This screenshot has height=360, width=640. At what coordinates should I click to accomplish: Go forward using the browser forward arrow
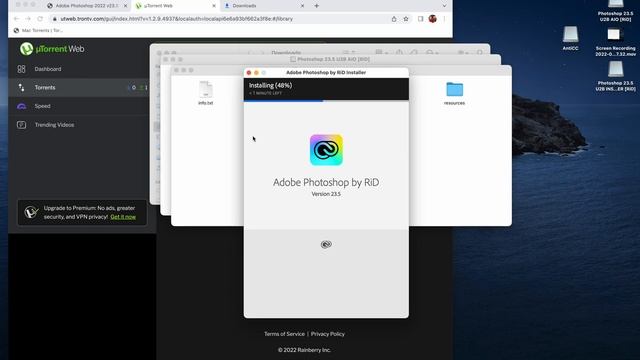click(28, 19)
